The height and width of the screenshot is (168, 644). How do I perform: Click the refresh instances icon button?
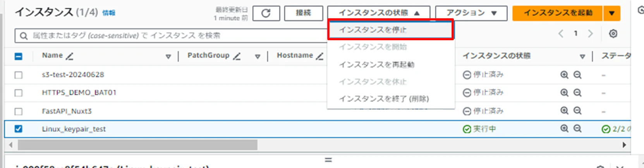tap(266, 13)
